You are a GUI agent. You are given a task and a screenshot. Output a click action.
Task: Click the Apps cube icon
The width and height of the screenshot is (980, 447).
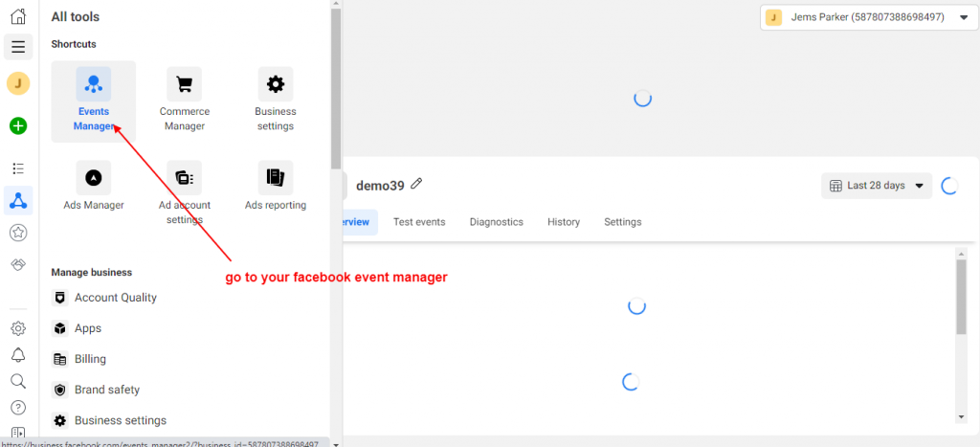coord(60,328)
